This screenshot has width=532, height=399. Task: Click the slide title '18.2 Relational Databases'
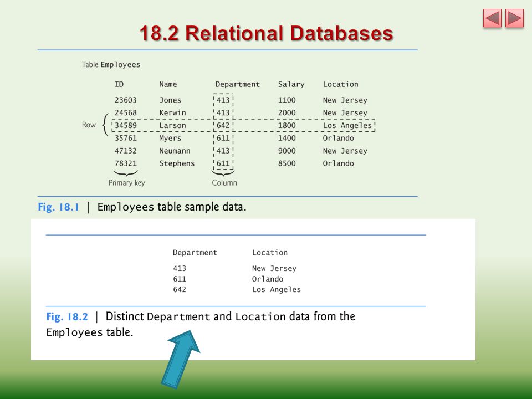click(x=267, y=33)
